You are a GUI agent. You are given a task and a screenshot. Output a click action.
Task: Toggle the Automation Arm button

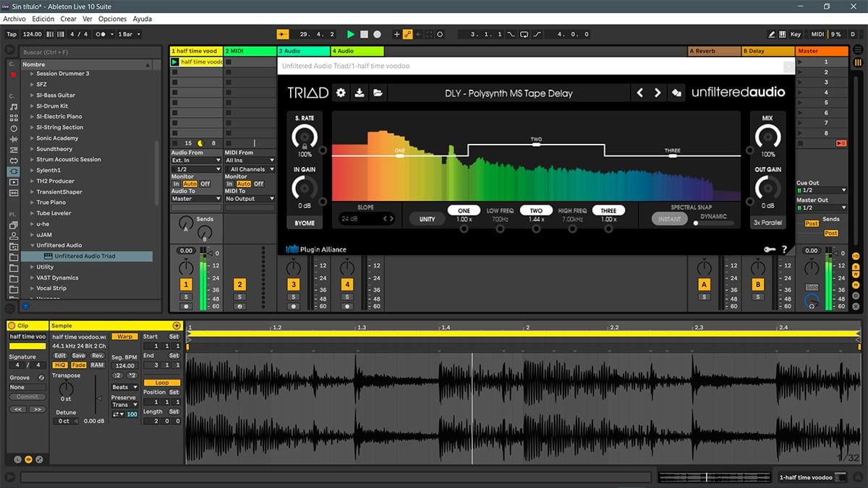pyautogui.click(x=407, y=34)
